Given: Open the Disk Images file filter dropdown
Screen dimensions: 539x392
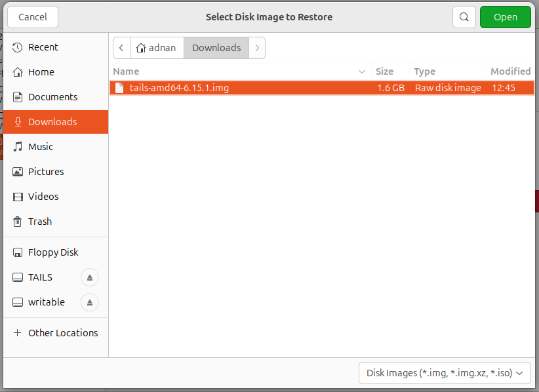Looking at the screenshot, I should (x=445, y=373).
